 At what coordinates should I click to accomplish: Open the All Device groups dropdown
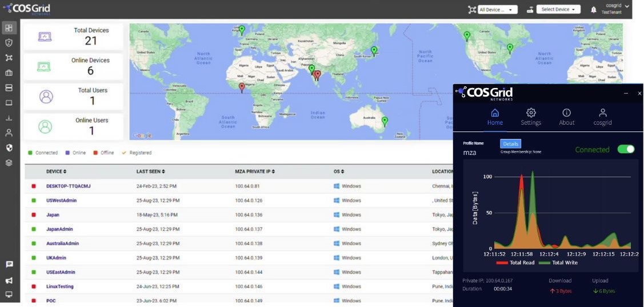[497, 10]
